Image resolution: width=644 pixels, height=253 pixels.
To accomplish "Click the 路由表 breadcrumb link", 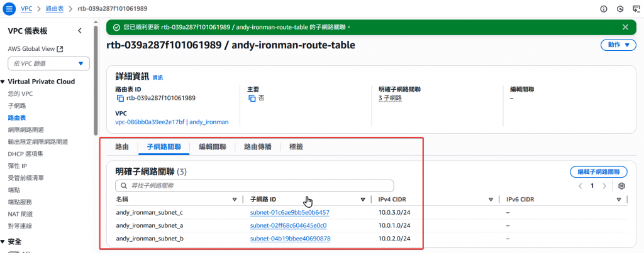I will pos(55,8).
